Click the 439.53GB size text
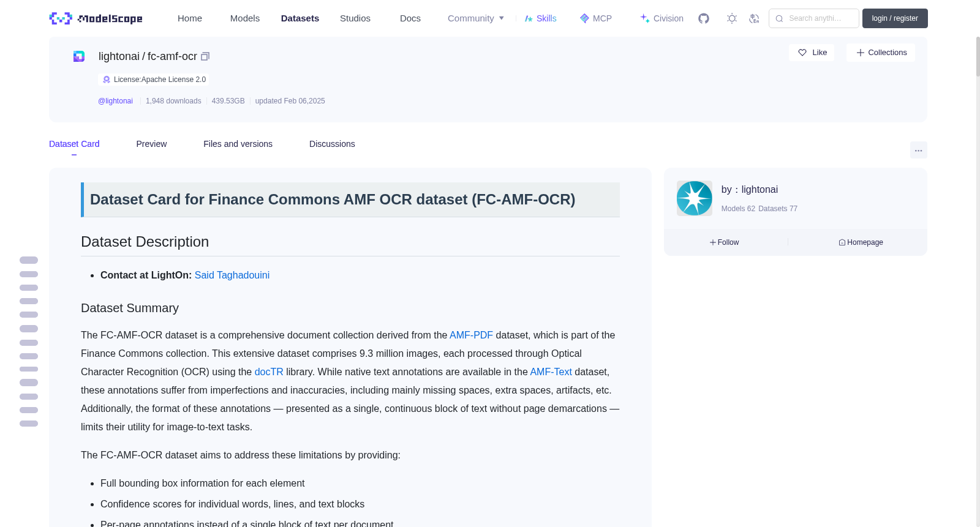 point(228,101)
